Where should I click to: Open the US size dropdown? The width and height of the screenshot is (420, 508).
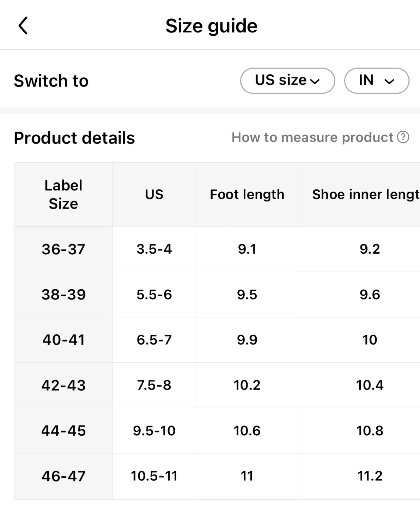click(x=287, y=81)
